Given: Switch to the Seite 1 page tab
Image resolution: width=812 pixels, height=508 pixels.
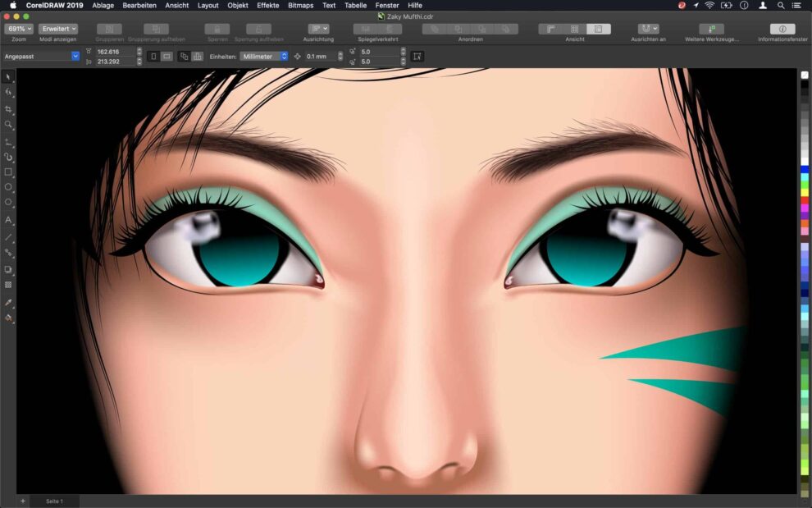Looking at the screenshot, I should (x=54, y=501).
